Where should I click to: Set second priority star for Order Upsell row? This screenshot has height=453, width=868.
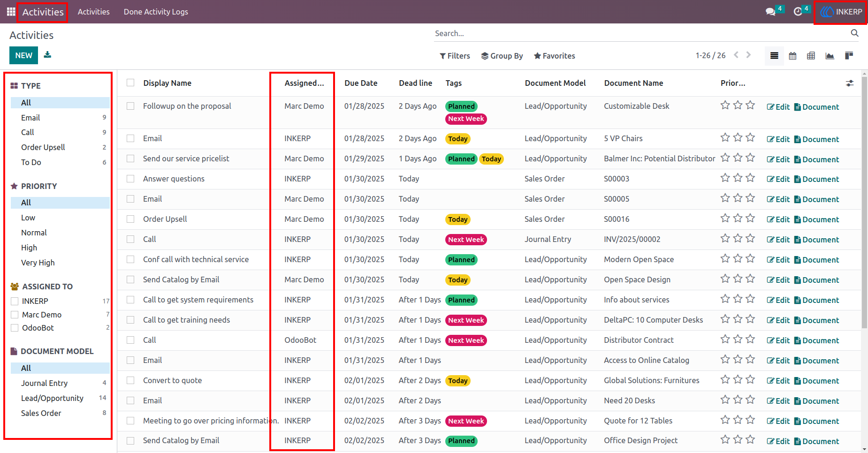coord(738,218)
